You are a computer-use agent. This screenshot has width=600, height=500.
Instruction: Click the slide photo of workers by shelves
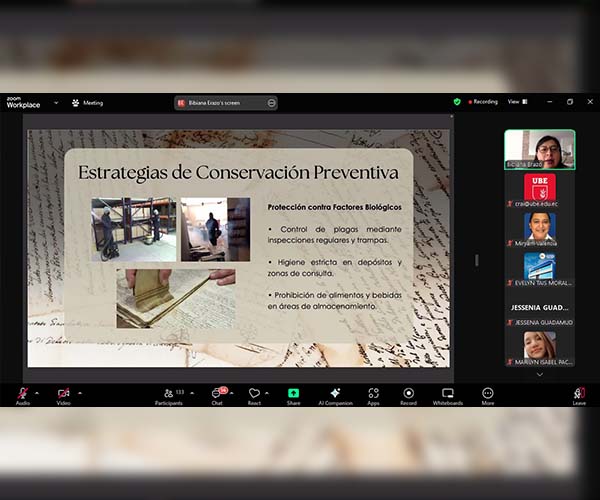pos(134,230)
